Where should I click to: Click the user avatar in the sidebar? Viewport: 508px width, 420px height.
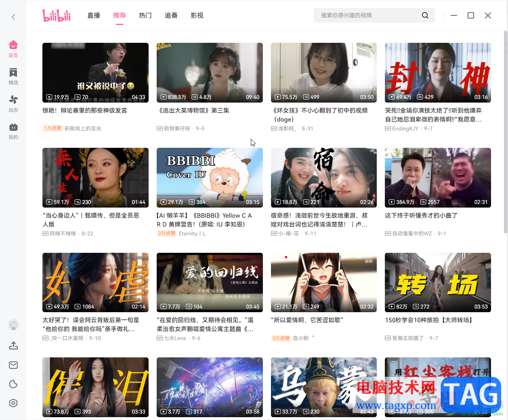(13, 325)
